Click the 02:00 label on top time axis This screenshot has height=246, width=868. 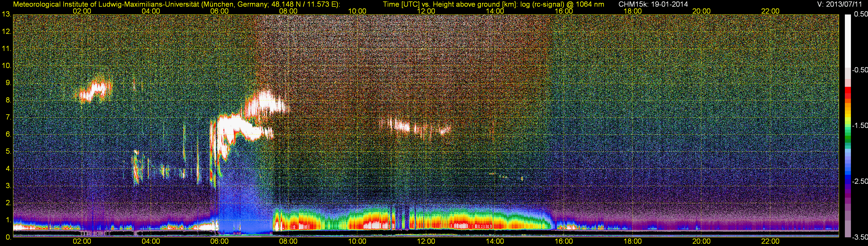click(x=82, y=11)
